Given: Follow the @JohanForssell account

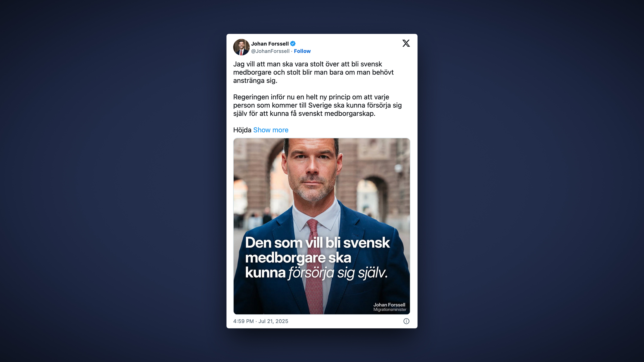Looking at the screenshot, I should [302, 51].
